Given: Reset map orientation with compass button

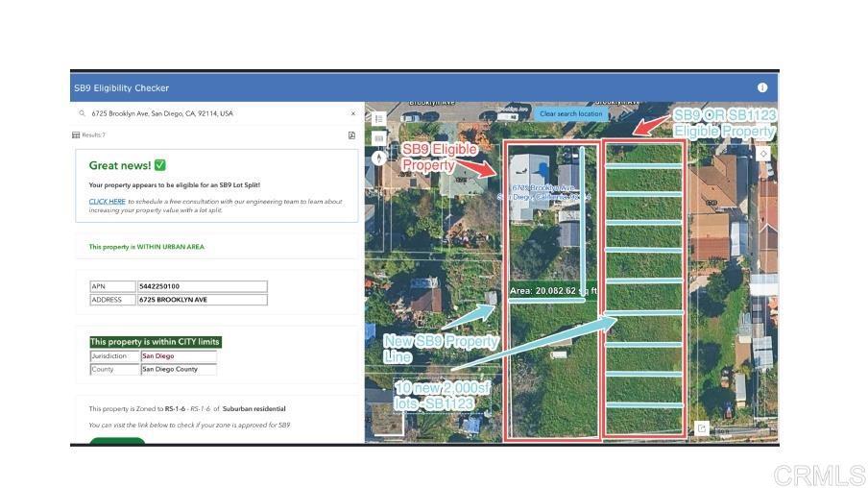Looking at the screenshot, I should [379, 159].
